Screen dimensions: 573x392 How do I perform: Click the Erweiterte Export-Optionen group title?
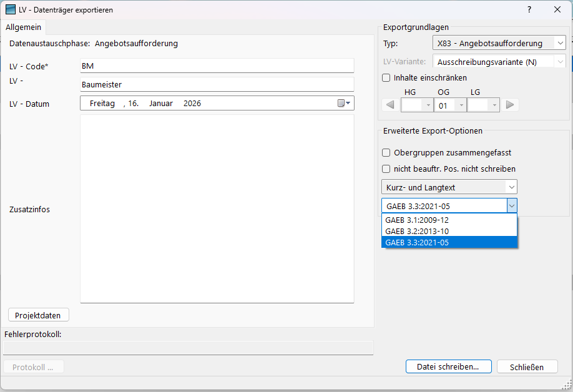click(433, 131)
